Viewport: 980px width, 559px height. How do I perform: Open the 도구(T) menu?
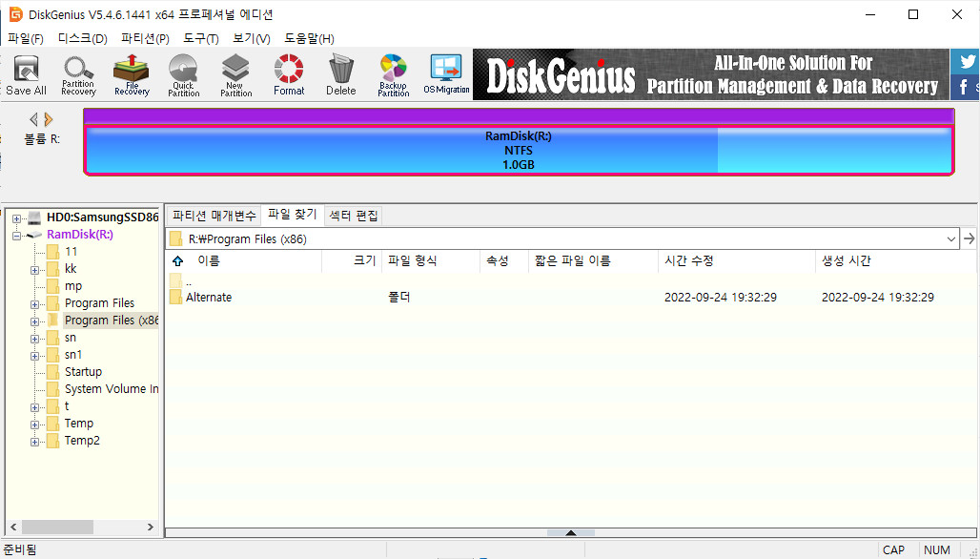click(200, 38)
